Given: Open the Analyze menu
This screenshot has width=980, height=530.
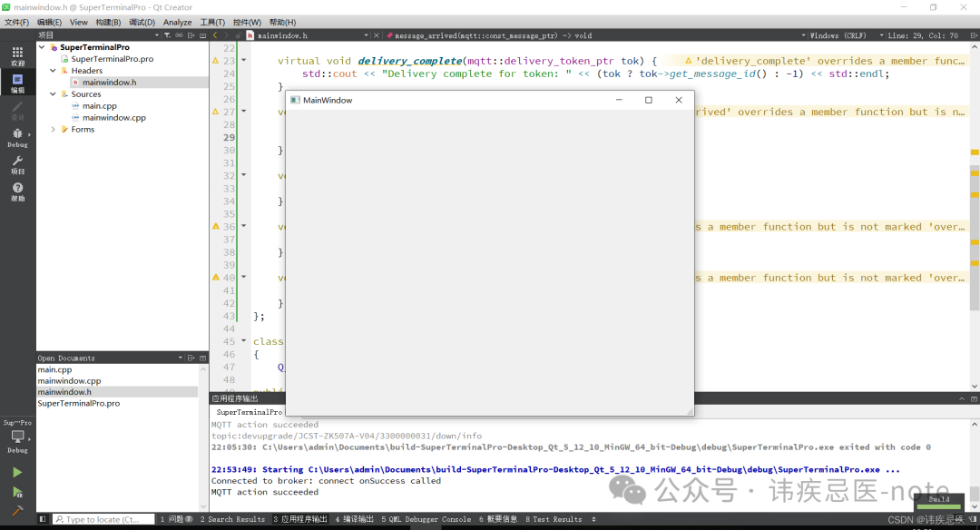Looking at the screenshot, I should 178,22.
